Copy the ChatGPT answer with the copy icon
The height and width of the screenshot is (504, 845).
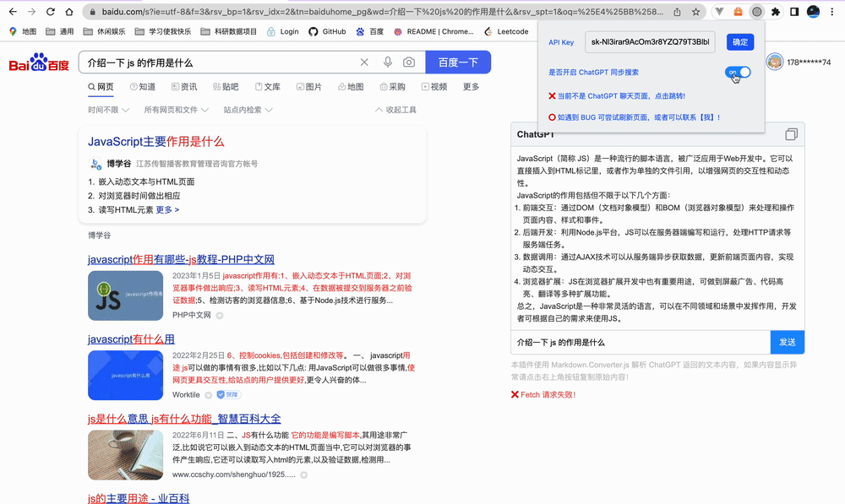click(x=791, y=134)
